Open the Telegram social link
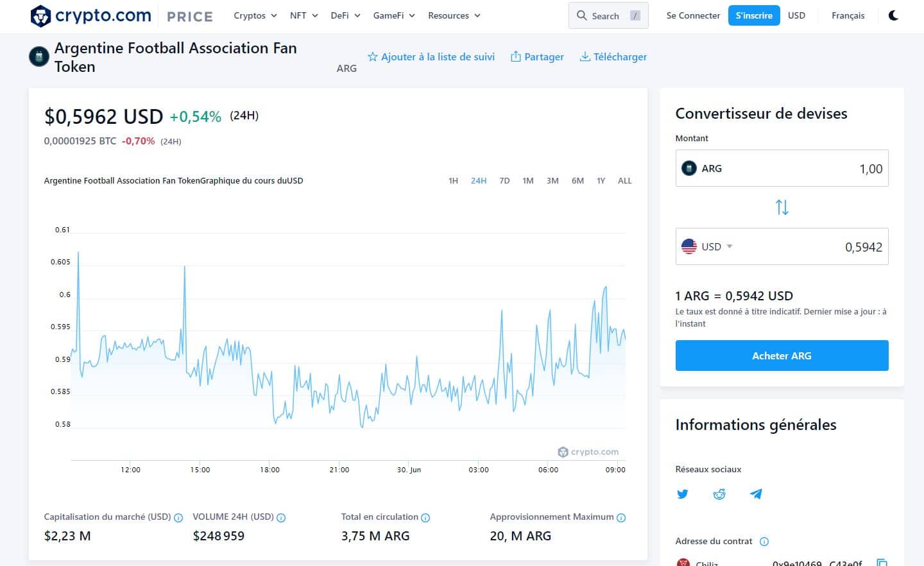 coord(756,494)
